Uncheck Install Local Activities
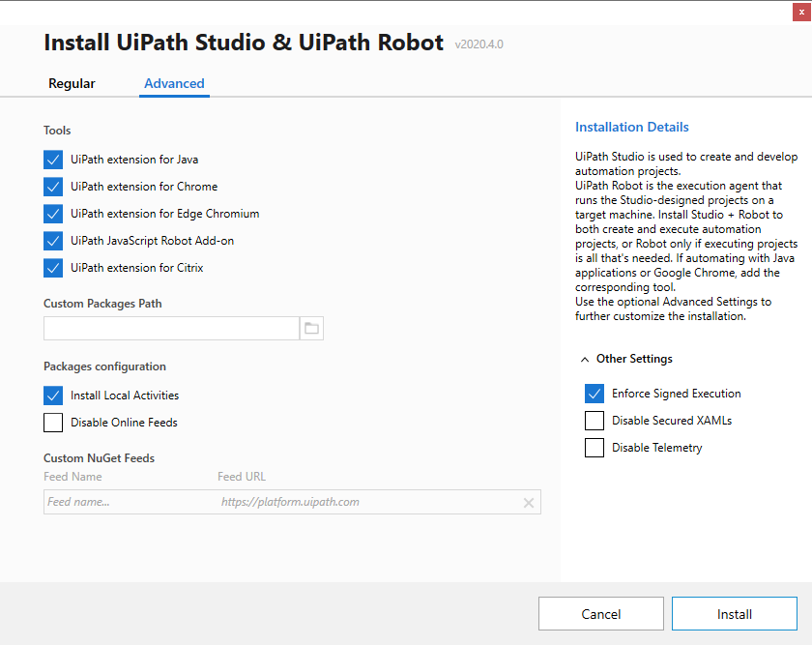812x645 pixels. (x=53, y=396)
